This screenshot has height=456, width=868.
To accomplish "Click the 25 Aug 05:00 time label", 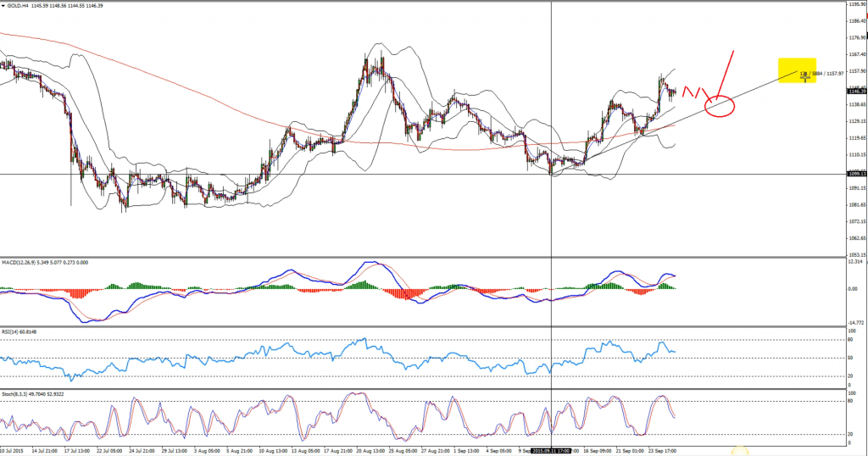I will 403,451.
